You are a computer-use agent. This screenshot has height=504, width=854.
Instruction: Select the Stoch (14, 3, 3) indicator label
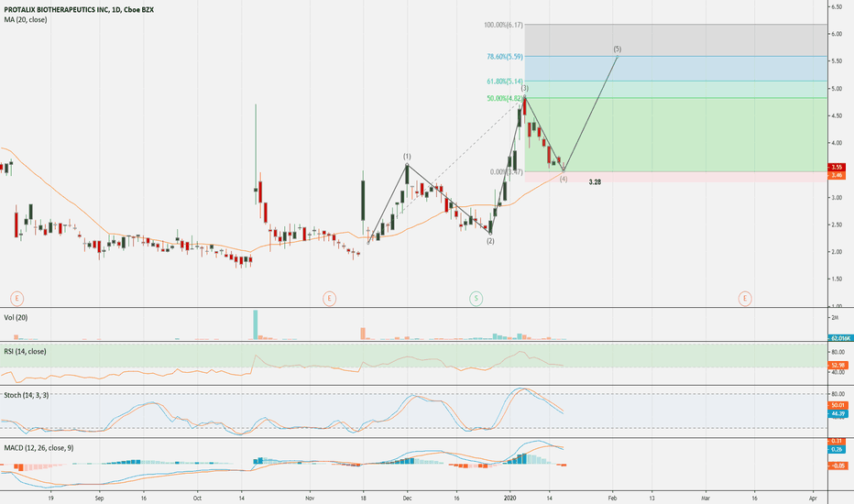(27, 395)
